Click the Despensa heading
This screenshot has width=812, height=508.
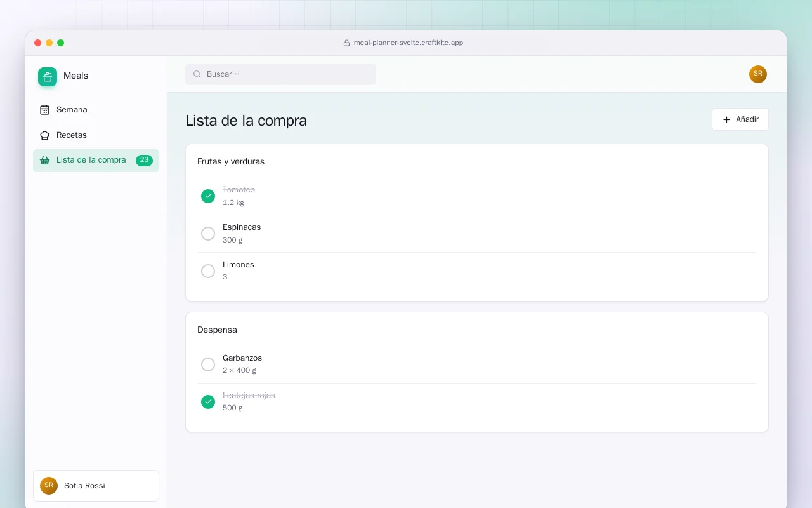coord(217,330)
